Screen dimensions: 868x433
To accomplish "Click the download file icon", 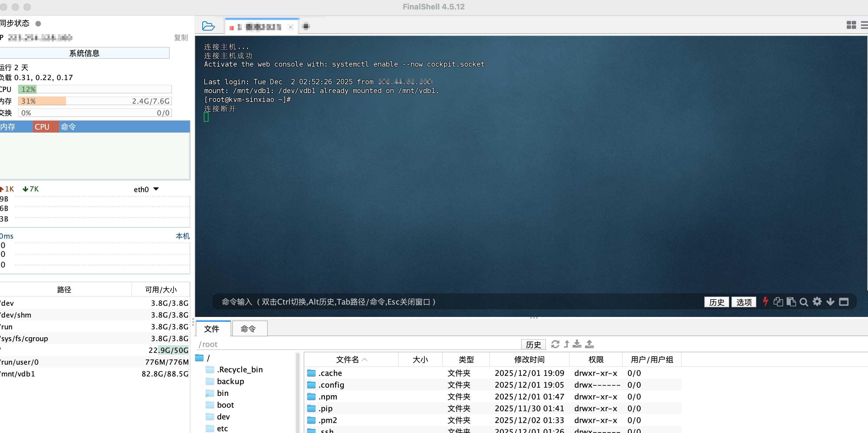I will coord(577,344).
